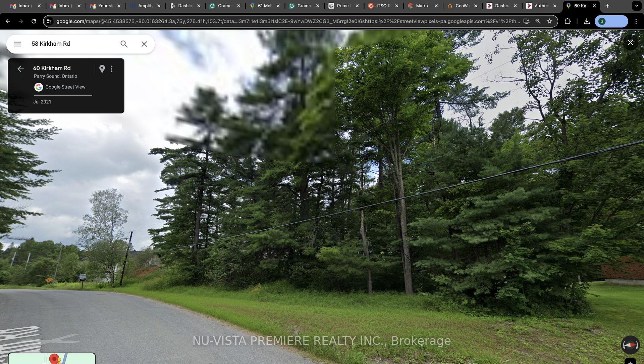This screenshot has width=644, height=364.
Task: Reload the current page
Action: [34, 21]
